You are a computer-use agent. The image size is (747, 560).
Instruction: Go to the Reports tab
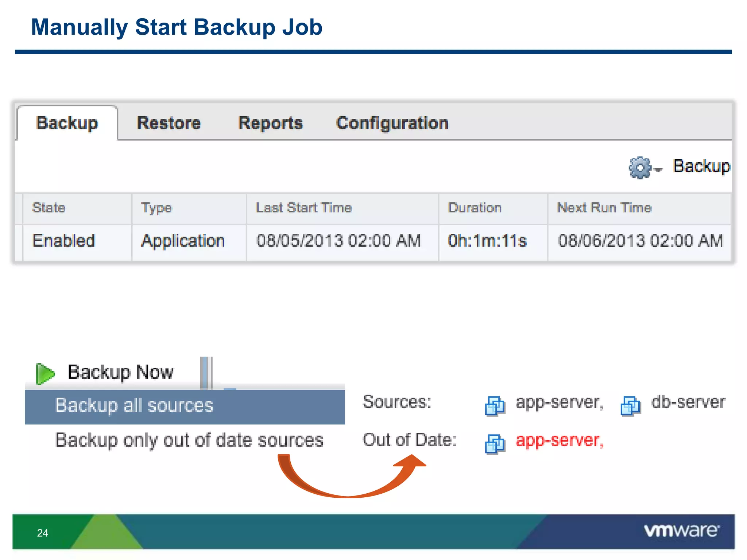click(270, 123)
